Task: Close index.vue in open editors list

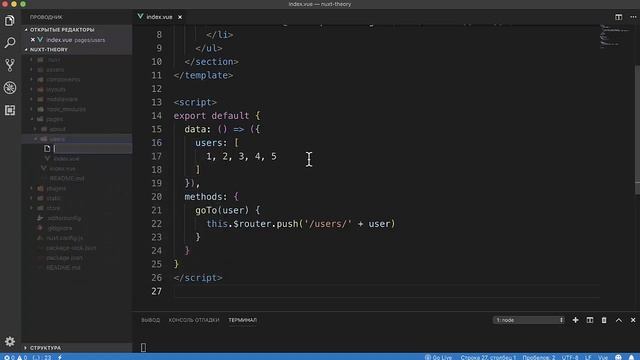Action: point(33,40)
